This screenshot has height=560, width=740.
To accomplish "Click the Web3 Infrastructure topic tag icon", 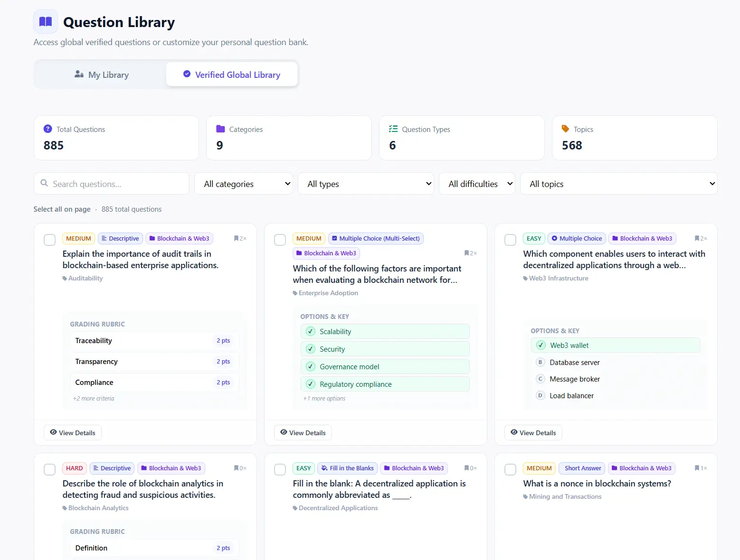I will coord(525,279).
